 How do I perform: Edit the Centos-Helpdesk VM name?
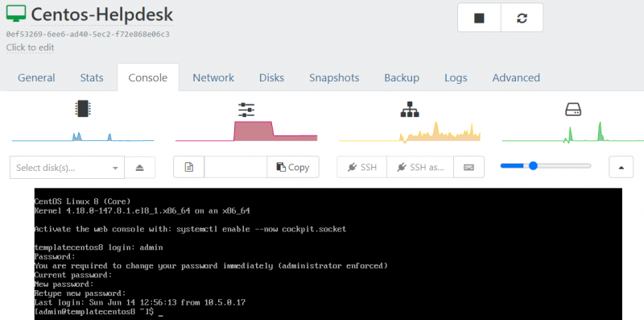click(102, 15)
